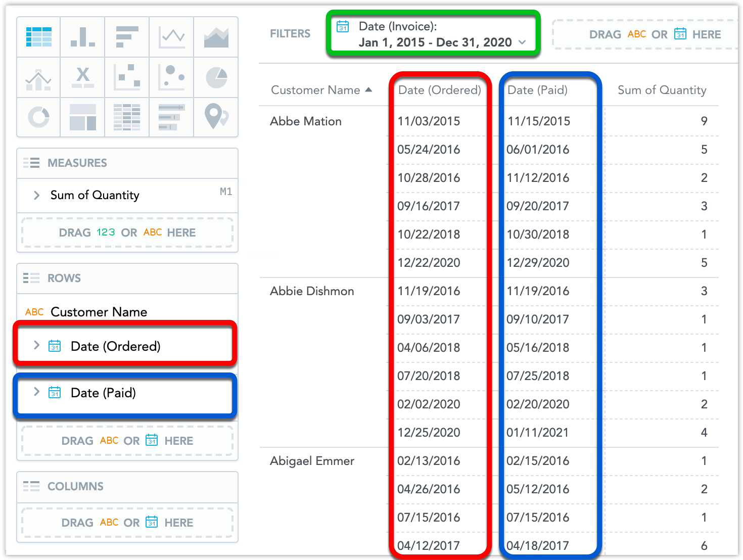This screenshot has width=743, height=560.
Task: Select the Scatter plot visualization
Action: coord(127,77)
